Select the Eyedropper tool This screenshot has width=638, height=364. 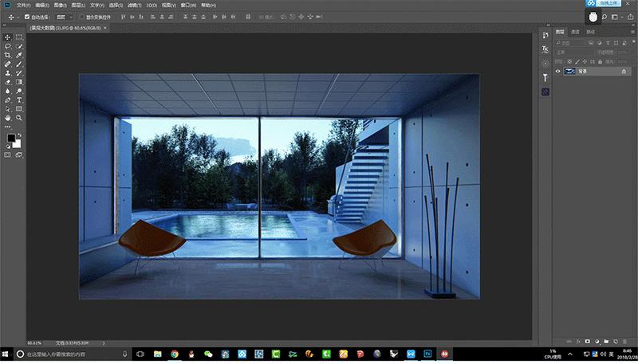click(19, 55)
